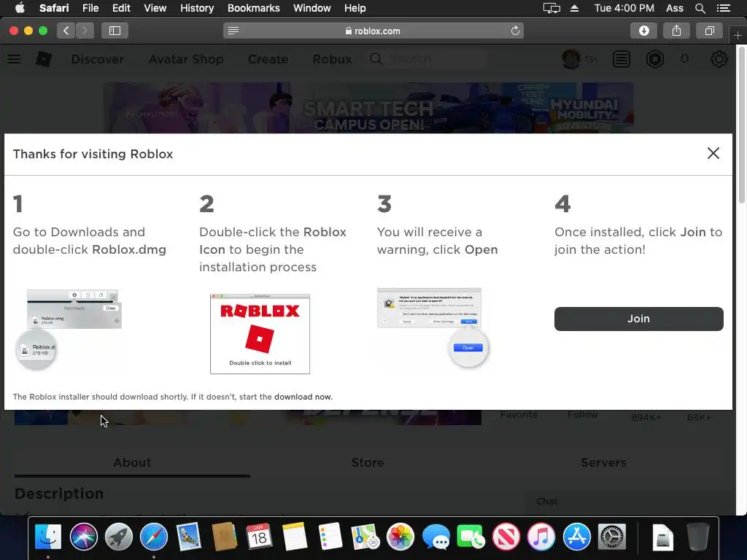
Task: Open Calendar from the Dock
Action: click(x=259, y=537)
